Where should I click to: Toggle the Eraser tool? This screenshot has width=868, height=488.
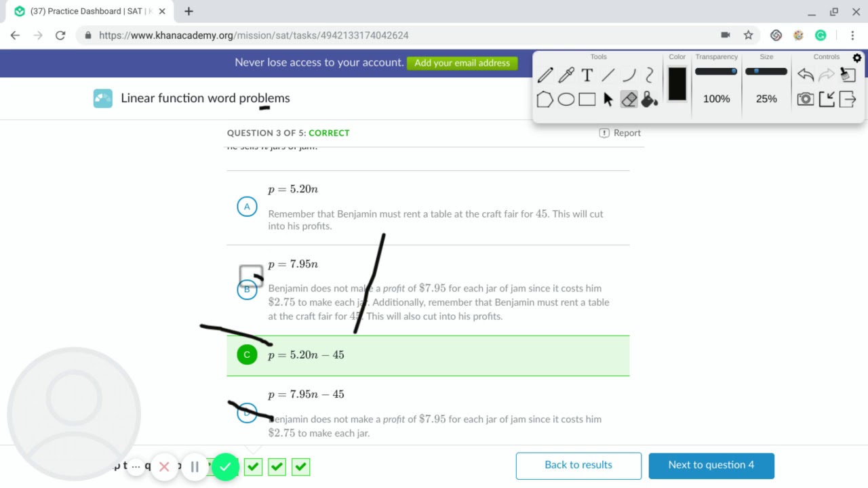(x=629, y=100)
